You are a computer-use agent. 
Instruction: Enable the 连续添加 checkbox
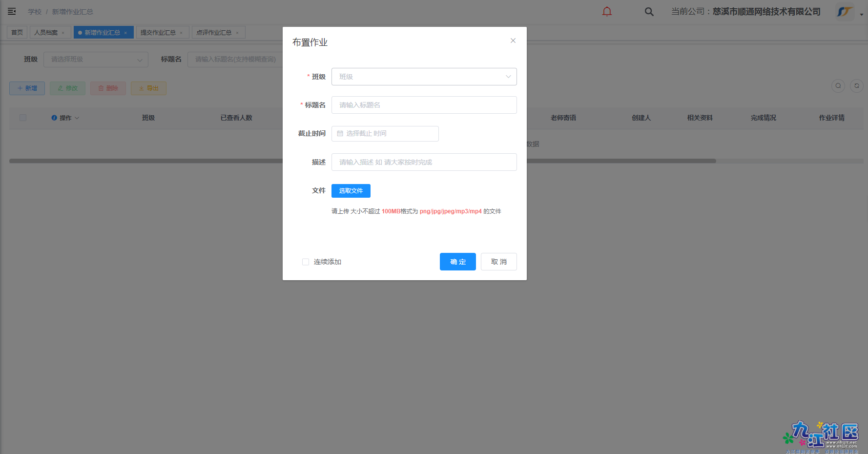[x=306, y=262]
